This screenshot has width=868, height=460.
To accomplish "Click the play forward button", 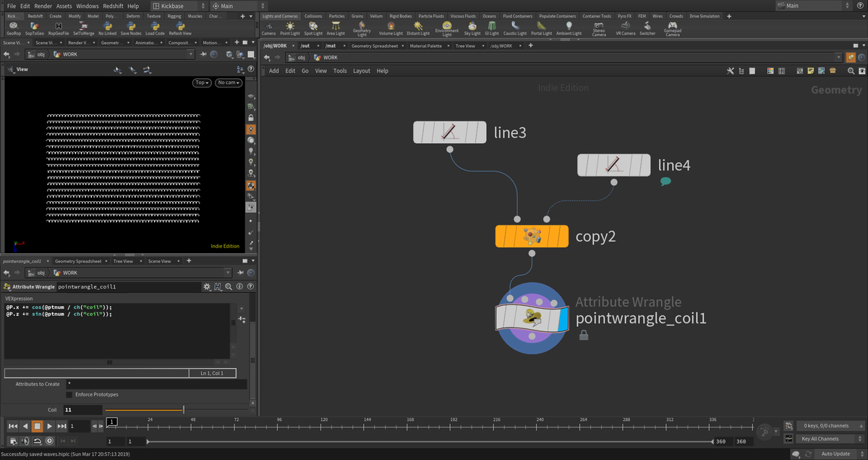I will point(49,426).
